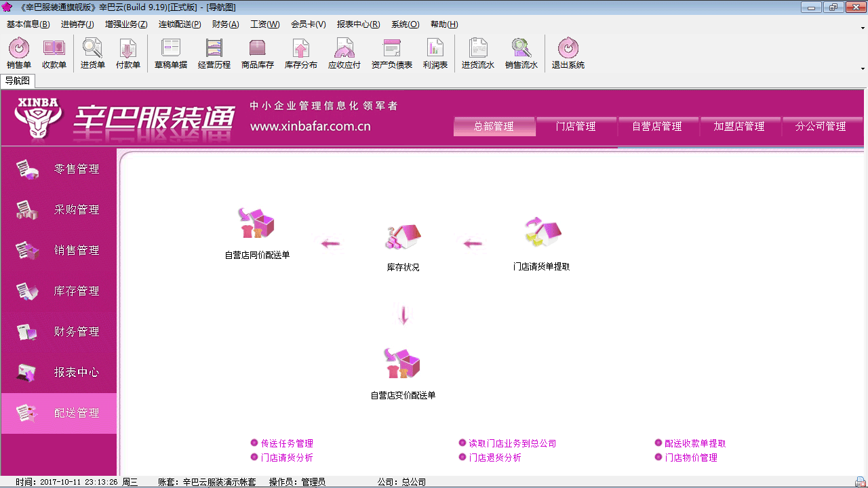Open the 增强业务(Z) menu
The width and height of the screenshot is (868, 488).
(x=126, y=24)
